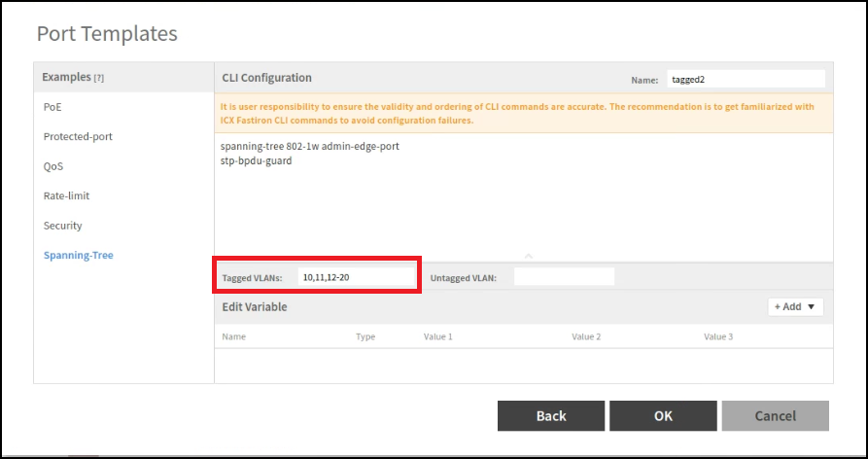This screenshot has height=459, width=868.
Task: Select the Value 3 column header
Action: tap(718, 336)
